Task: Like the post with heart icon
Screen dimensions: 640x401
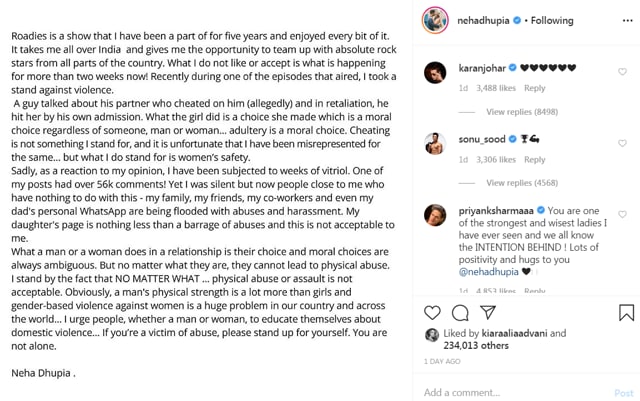Action: (x=432, y=313)
